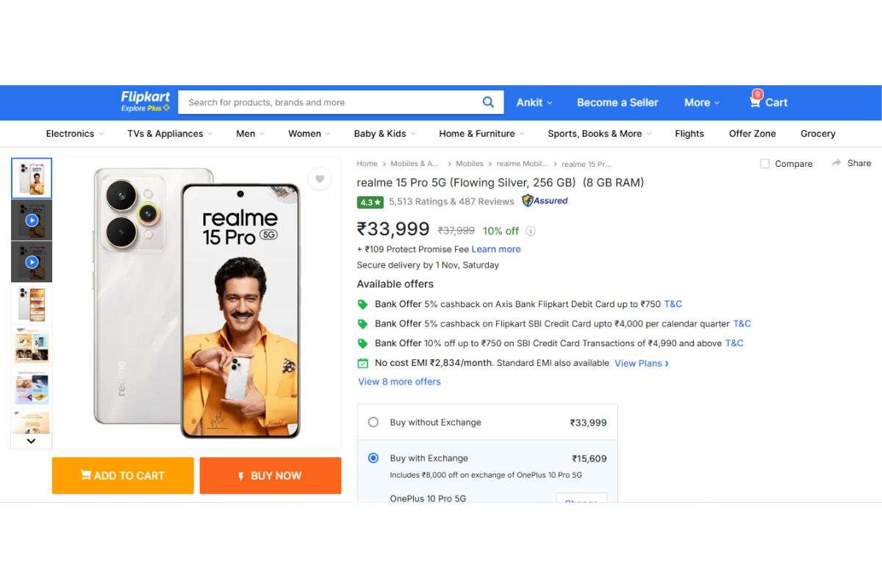Screen dimensions: 882x588
Task: Expand more product thumbnails with down arrow
Action: pos(31,440)
